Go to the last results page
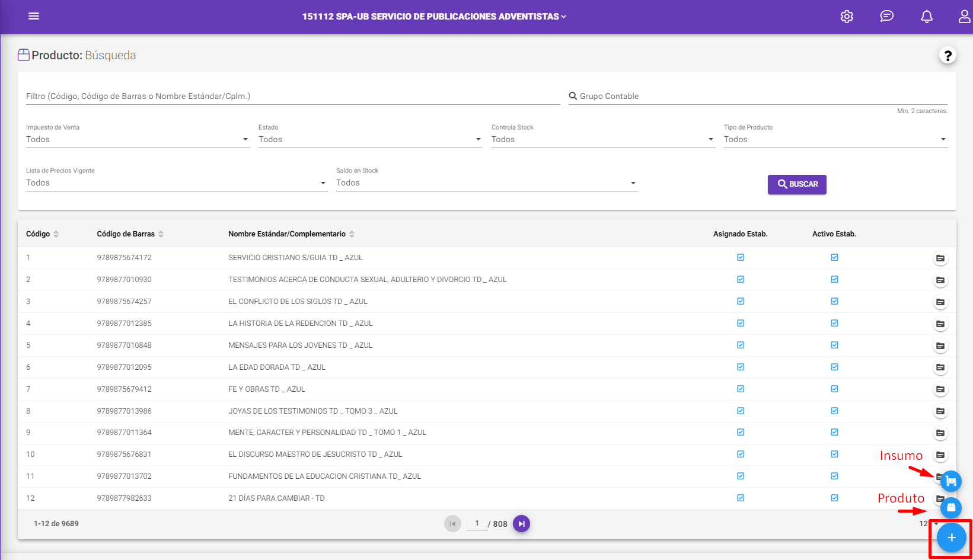Image resolution: width=973 pixels, height=560 pixels. [521, 524]
